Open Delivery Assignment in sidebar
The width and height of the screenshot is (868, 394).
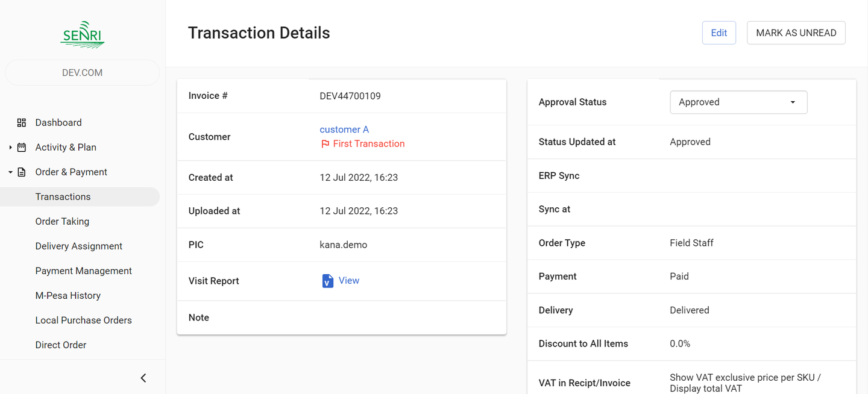78,246
